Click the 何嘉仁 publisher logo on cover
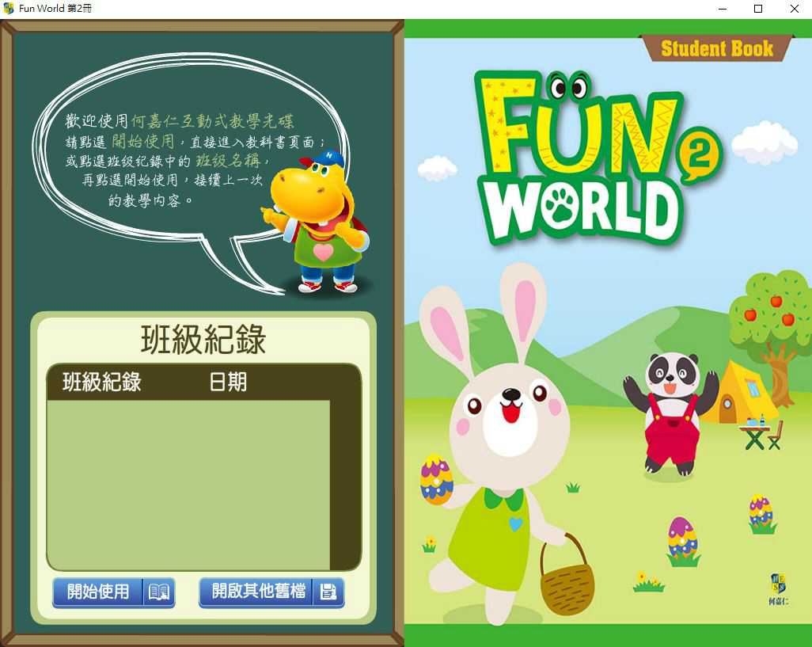 (778, 589)
